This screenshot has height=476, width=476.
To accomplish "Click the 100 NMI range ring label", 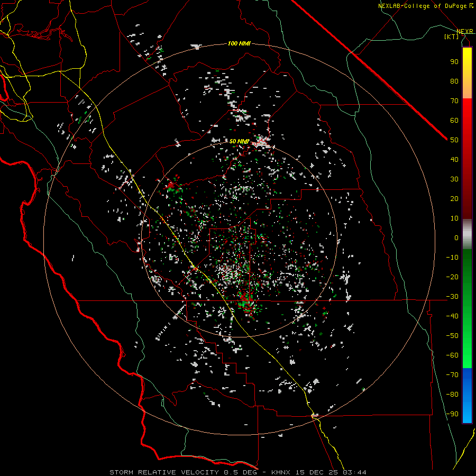I will [239, 43].
